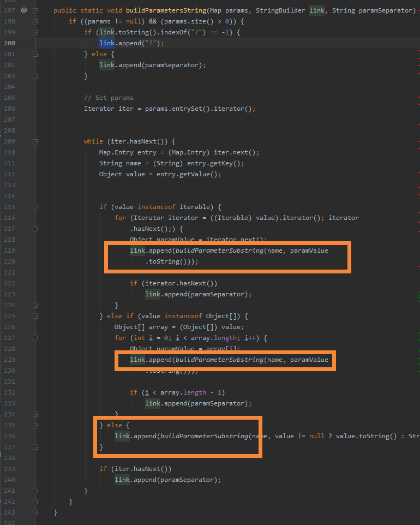Click line number 239 in the gutter
The width and height of the screenshot is (420, 525).
(x=9, y=469)
